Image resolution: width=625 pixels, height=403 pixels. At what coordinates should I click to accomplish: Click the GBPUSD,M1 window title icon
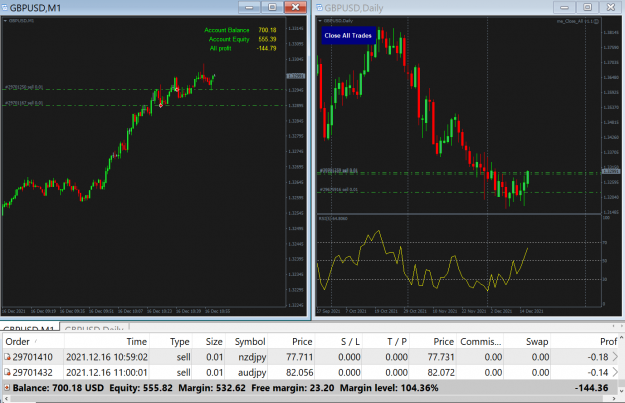click(x=4, y=8)
